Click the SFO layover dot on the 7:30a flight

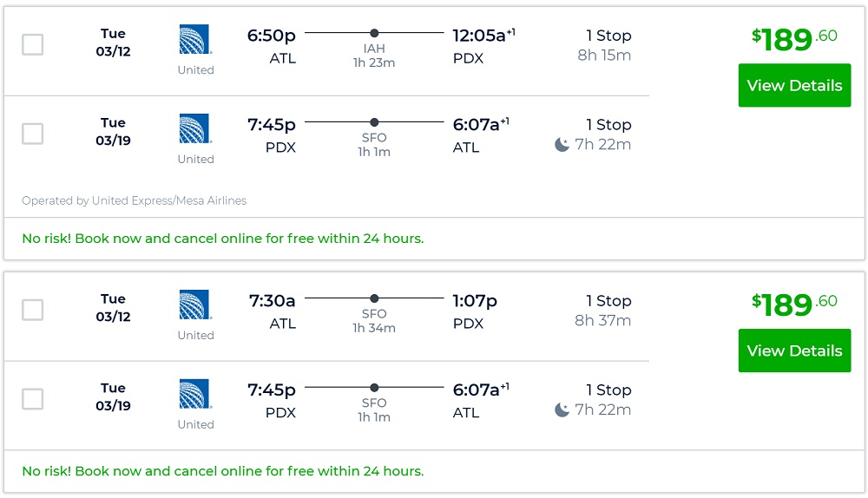[x=374, y=298]
